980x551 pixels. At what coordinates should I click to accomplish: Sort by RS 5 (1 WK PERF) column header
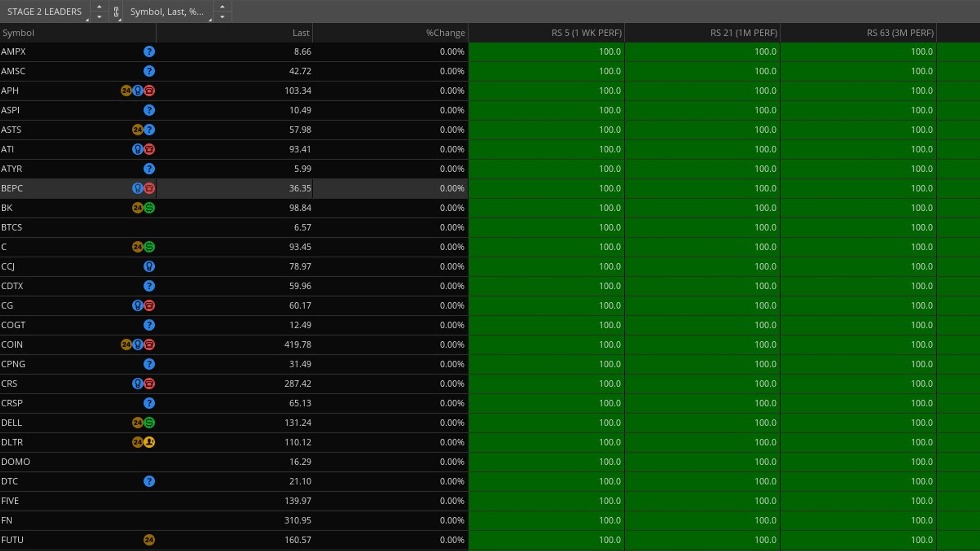(546, 33)
